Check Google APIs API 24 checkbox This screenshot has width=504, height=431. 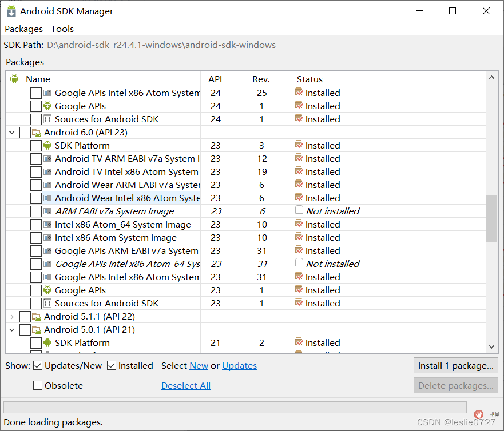point(36,106)
